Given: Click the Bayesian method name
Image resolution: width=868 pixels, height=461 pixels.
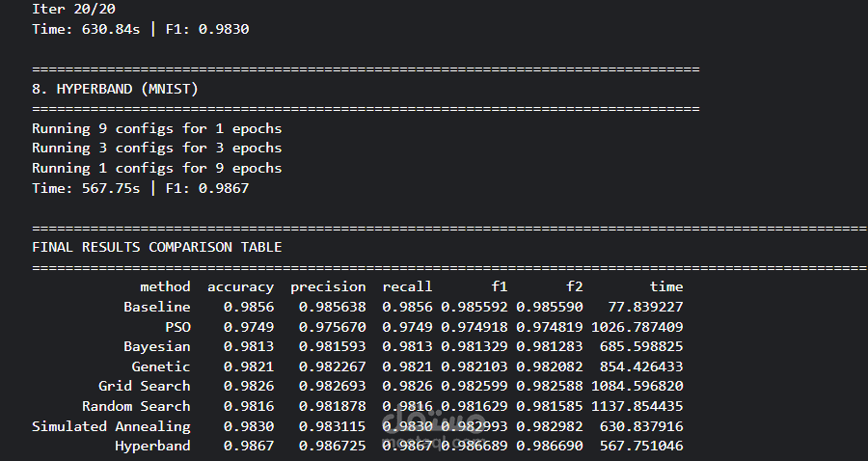Looking at the screenshot, I should tap(156, 346).
